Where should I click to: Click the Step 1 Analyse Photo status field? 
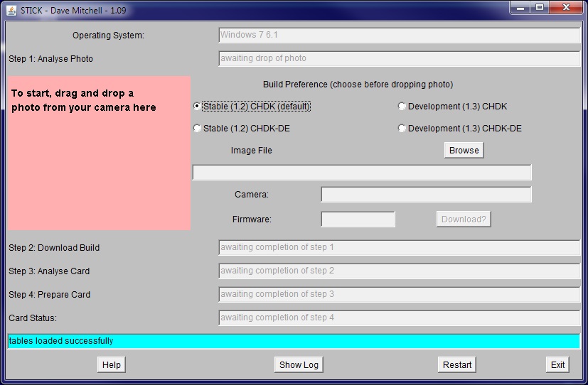(399, 58)
